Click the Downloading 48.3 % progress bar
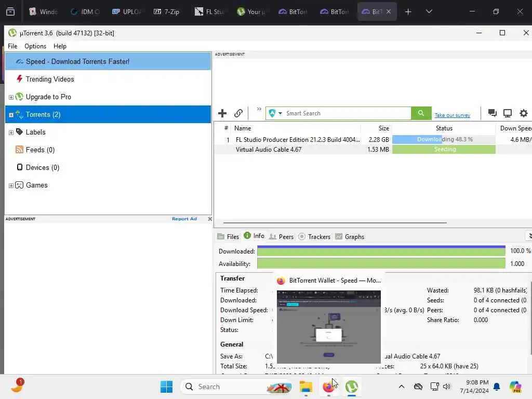Viewport: 532px width, 399px height. pyautogui.click(x=444, y=139)
